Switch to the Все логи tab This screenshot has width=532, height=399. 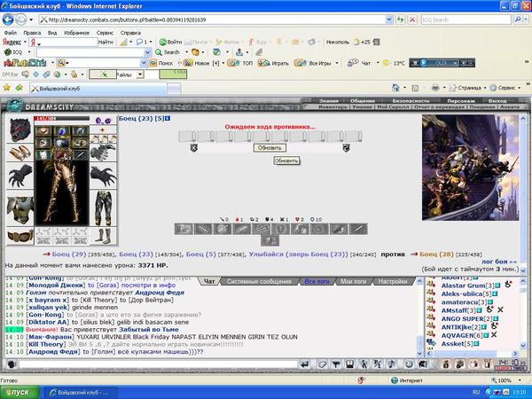click(x=317, y=281)
